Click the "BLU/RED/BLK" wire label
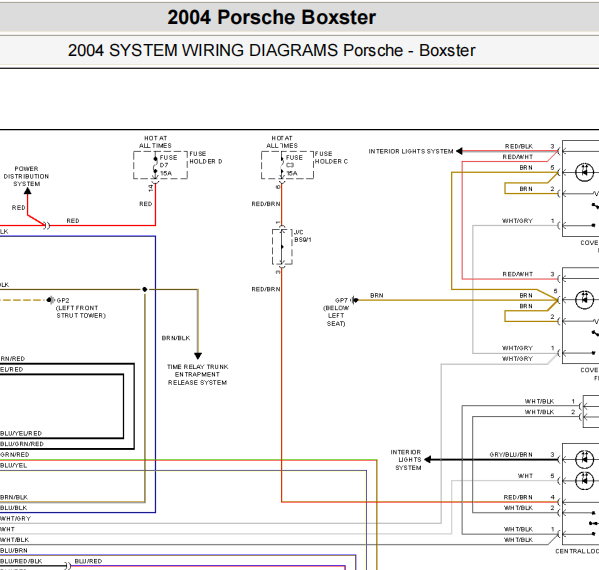The width and height of the screenshot is (599, 570). (x=21, y=561)
